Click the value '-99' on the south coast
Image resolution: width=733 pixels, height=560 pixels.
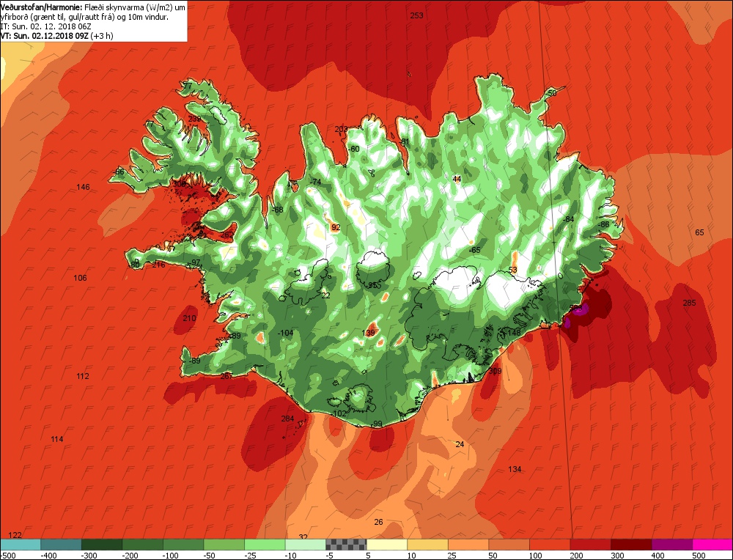377,424
